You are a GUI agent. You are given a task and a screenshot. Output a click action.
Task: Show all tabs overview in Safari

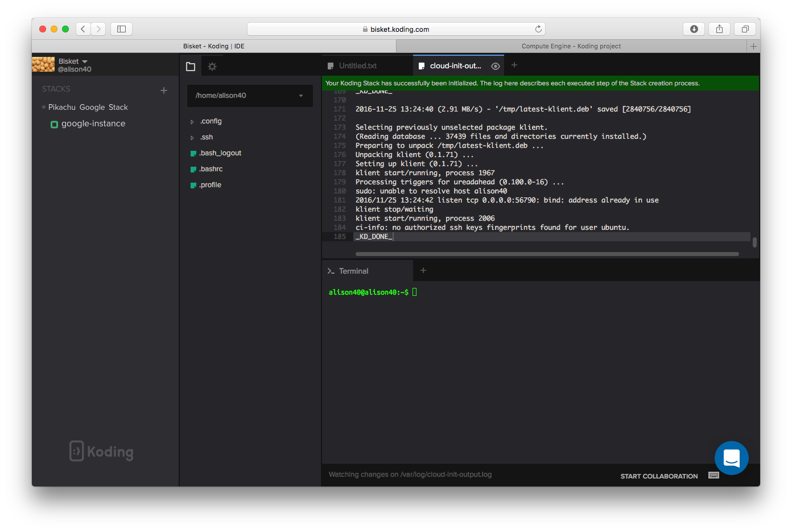(745, 29)
